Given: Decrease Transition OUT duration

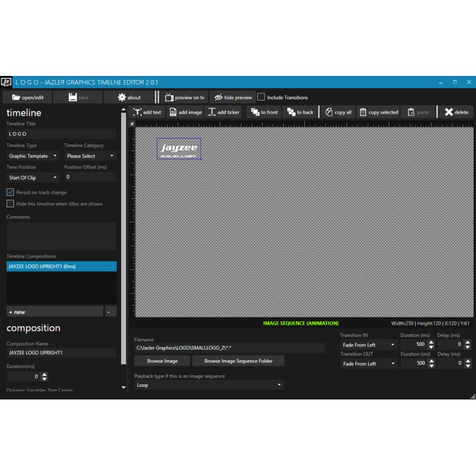Looking at the screenshot, I should coord(431,366).
